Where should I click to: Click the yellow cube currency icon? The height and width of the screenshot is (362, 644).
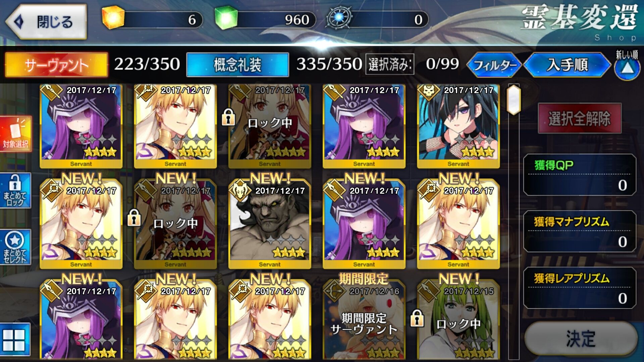(x=113, y=18)
